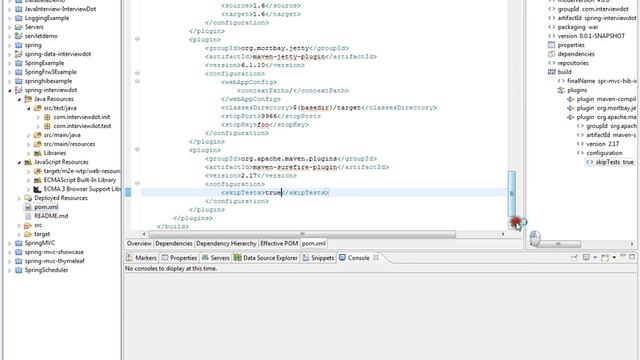Collapse the Java Resources node
The width and height of the screenshot is (640, 360).
tap(19, 99)
